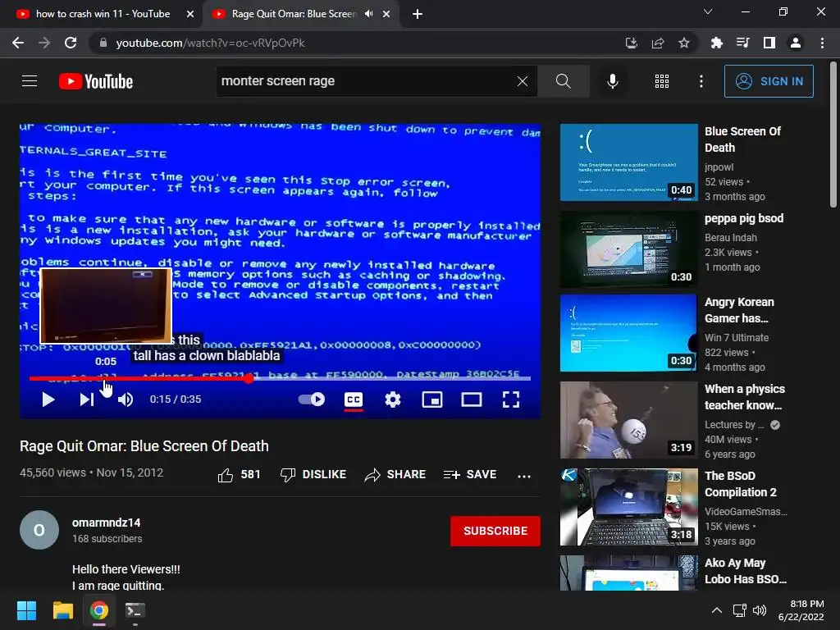Go to YouTube home via logo

pos(96,81)
